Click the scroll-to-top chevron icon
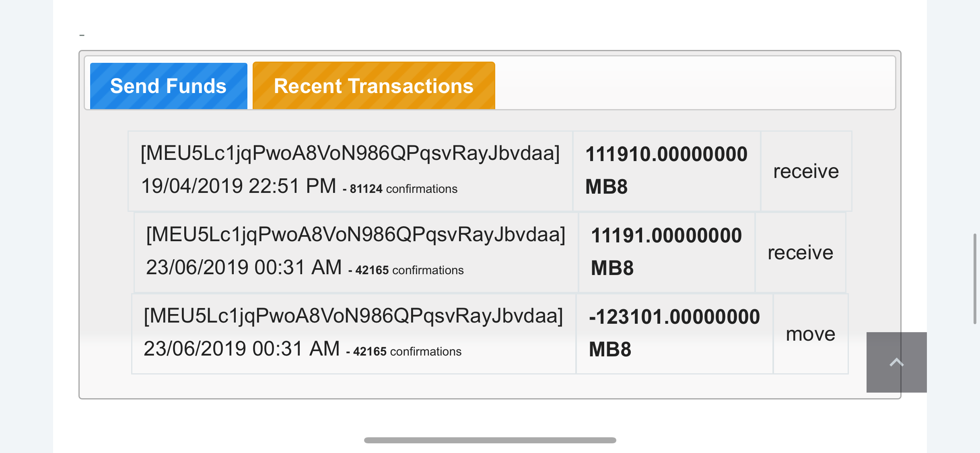The height and width of the screenshot is (453, 980). (896, 362)
